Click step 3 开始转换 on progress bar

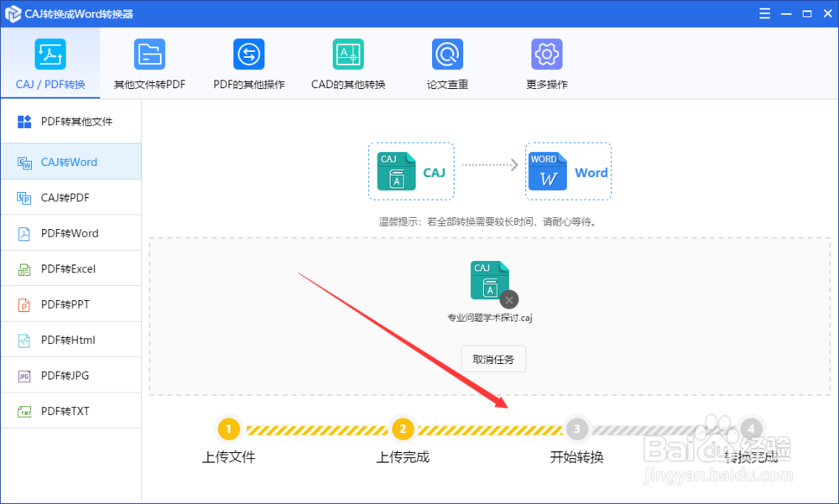click(576, 429)
